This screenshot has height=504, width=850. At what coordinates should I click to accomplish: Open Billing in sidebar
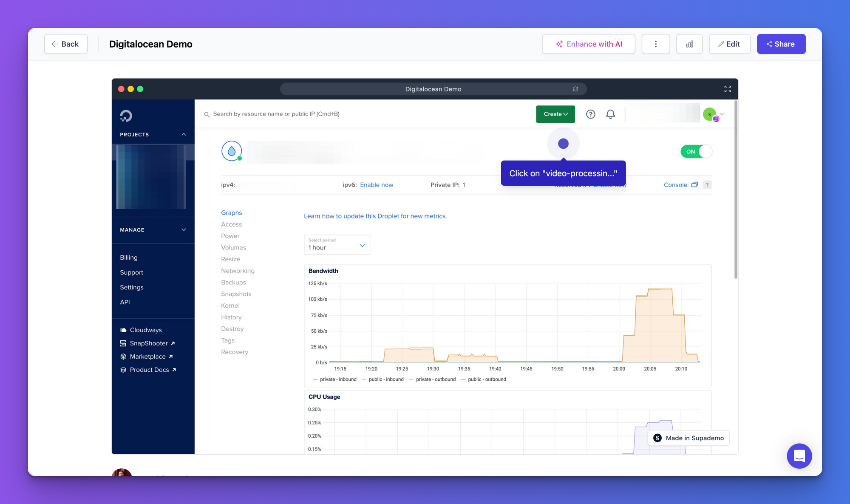pos(129,258)
